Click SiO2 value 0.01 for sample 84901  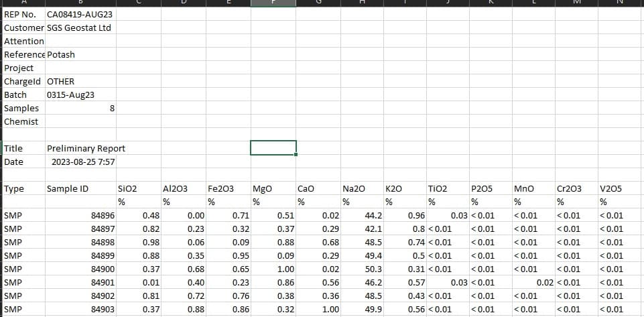click(139, 282)
